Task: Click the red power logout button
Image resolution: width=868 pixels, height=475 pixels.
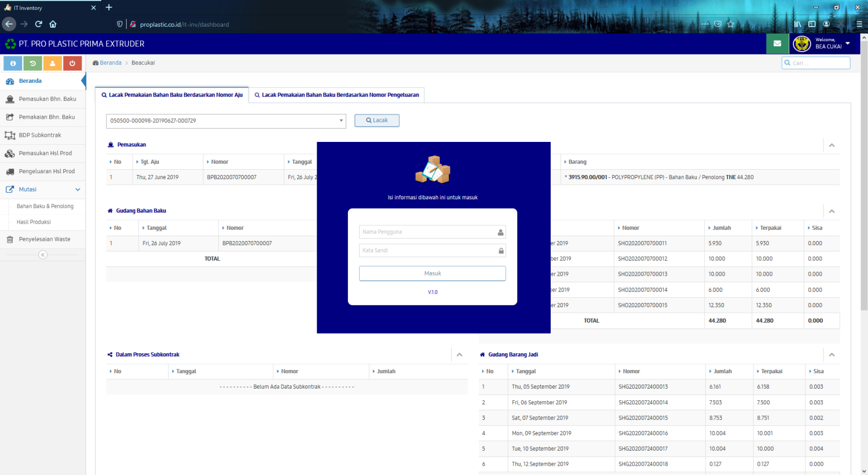Action: tap(72, 63)
